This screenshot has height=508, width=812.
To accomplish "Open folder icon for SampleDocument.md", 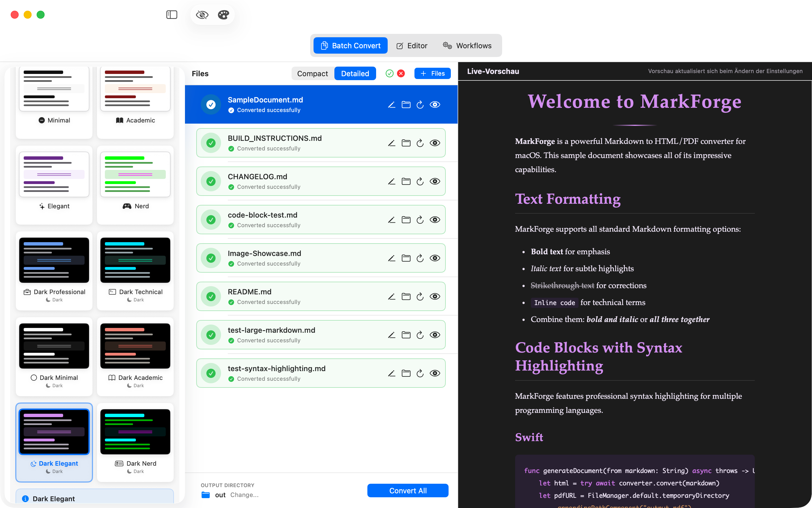I will click(406, 105).
